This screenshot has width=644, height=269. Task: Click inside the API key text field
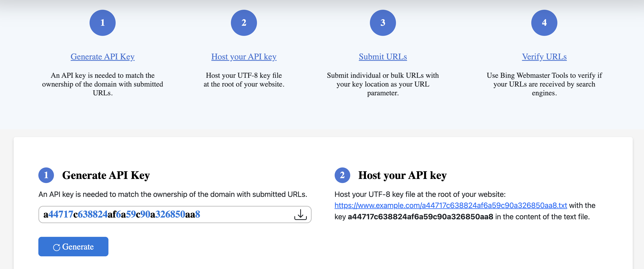[x=163, y=214]
